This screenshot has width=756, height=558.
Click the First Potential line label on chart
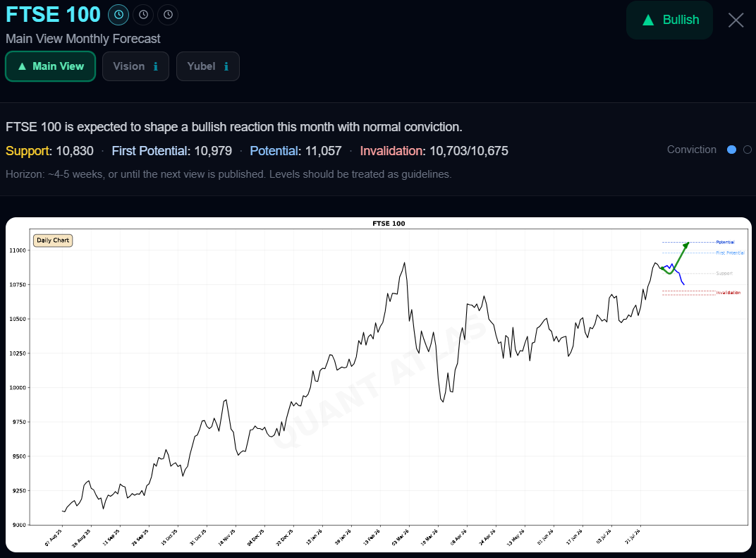(730, 253)
